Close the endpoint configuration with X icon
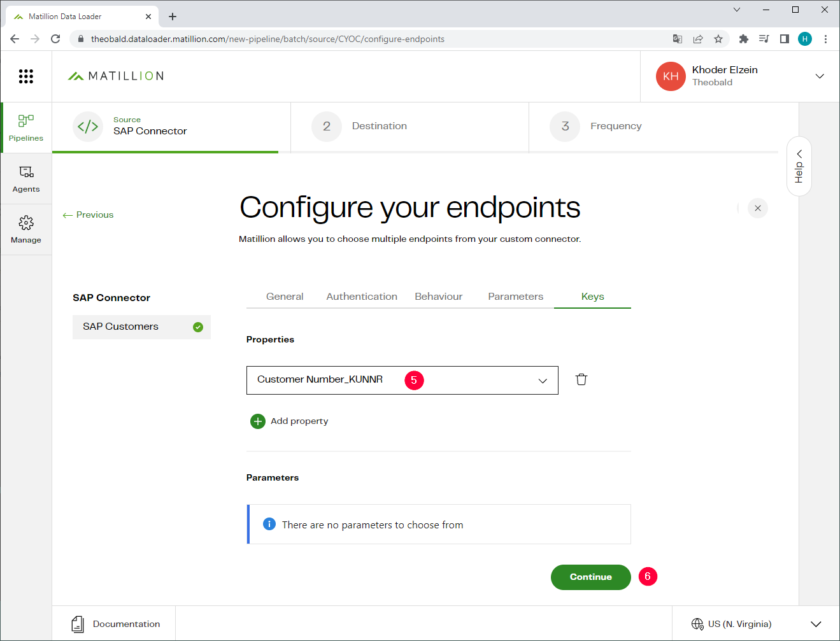840x641 pixels. 758,208
